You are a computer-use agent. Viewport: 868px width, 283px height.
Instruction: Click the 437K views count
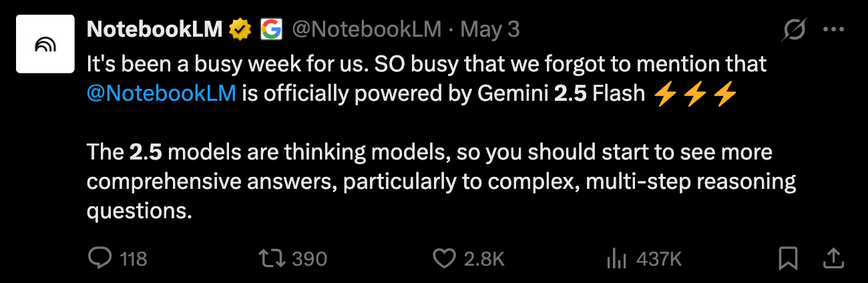658,259
